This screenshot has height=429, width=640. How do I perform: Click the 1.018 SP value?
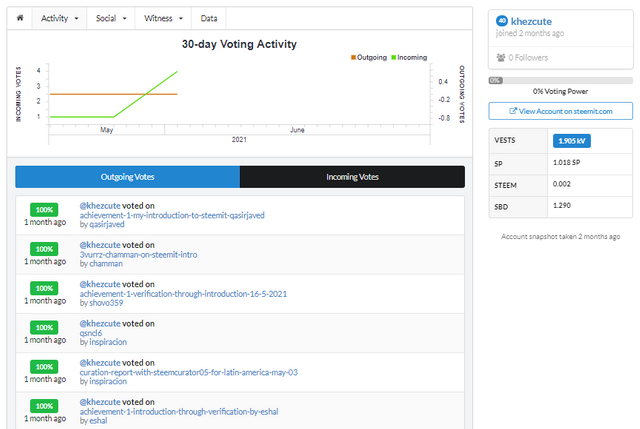point(567,162)
